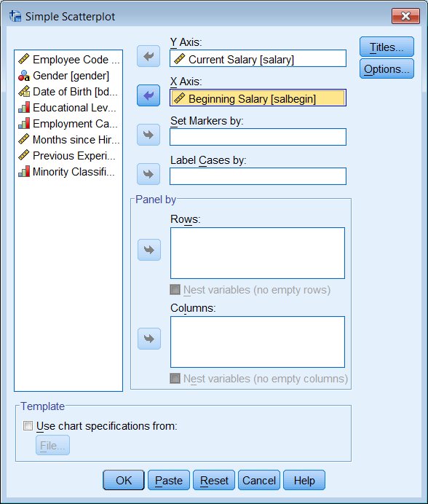The width and height of the screenshot is (428, 504).
Task: Toggle Nest variables (no empty rows) checkbox
Action: [175, 290]
